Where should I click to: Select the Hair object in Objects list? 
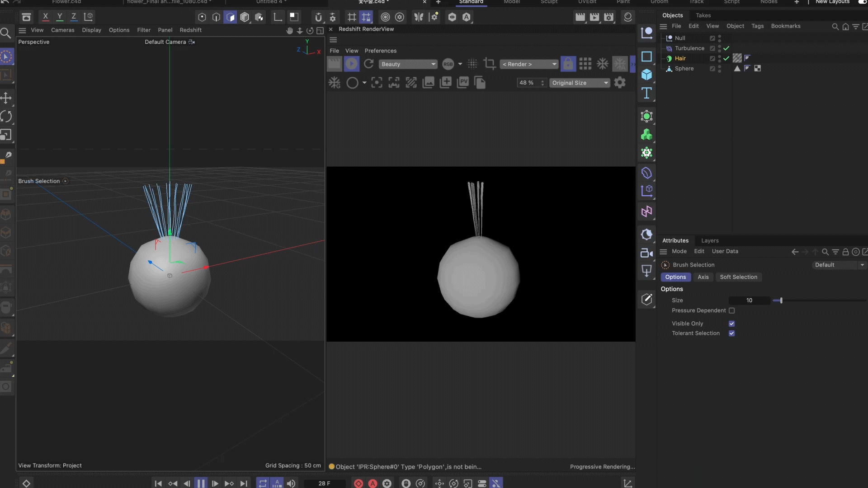[680, 58]
